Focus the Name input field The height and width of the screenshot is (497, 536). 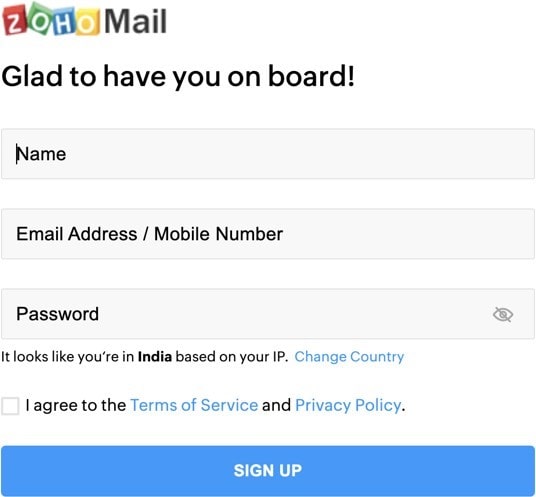[268, 154]
